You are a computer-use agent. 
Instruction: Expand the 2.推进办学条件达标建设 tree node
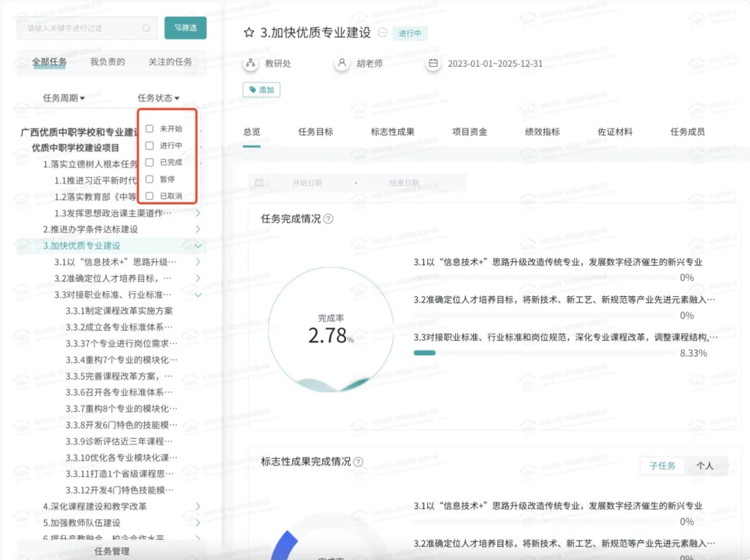(198, 229)
